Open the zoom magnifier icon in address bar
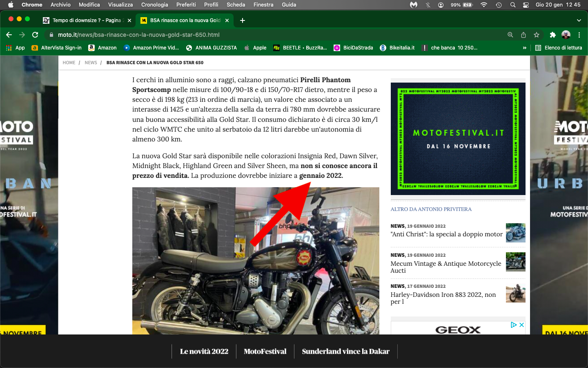This screenshot has width=588, height=368. pyautogui.click(x=510, y=35)
